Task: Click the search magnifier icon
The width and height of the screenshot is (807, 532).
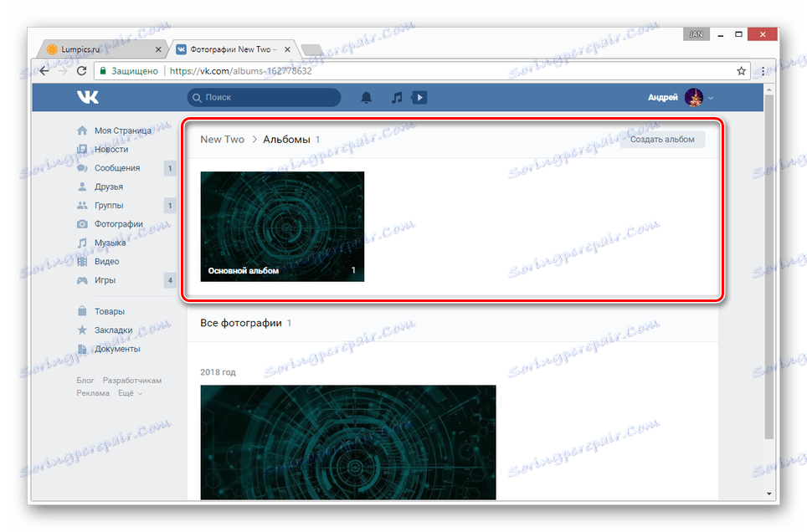Action: coord(197,97)
